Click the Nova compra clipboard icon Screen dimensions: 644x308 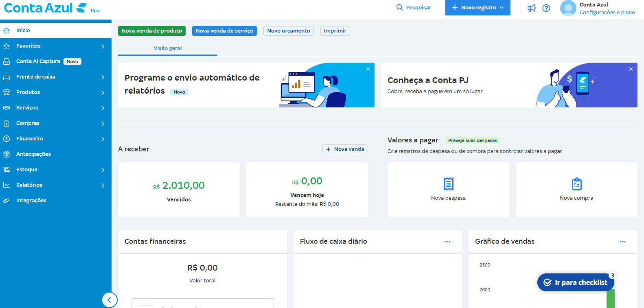577,184
